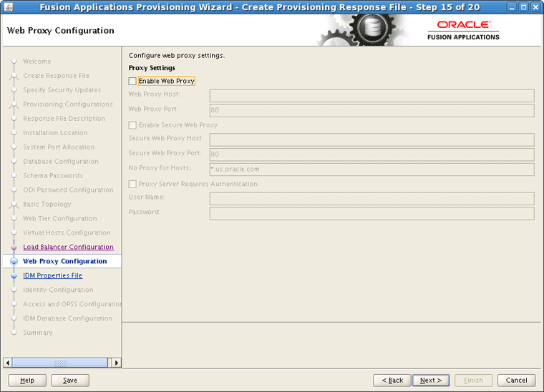Go back with the Back button
The height and width of the screenshot is (392, 544).
392,381
